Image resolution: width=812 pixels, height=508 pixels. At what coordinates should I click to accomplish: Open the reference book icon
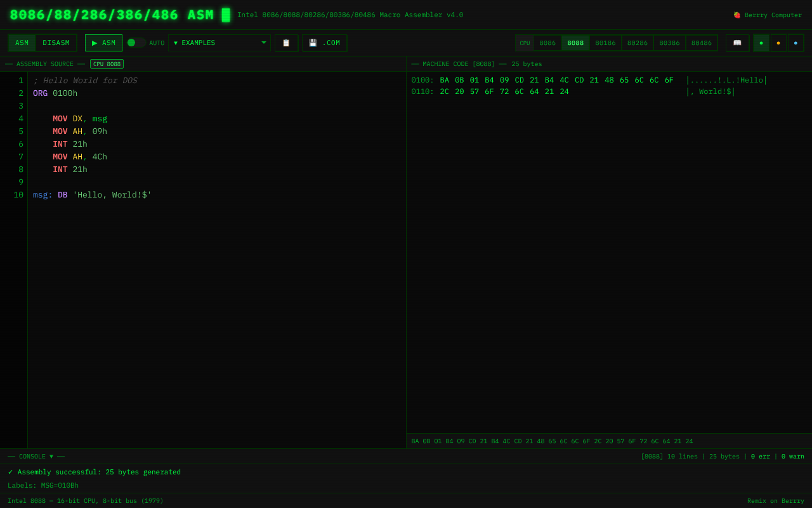tap(737, 43)
